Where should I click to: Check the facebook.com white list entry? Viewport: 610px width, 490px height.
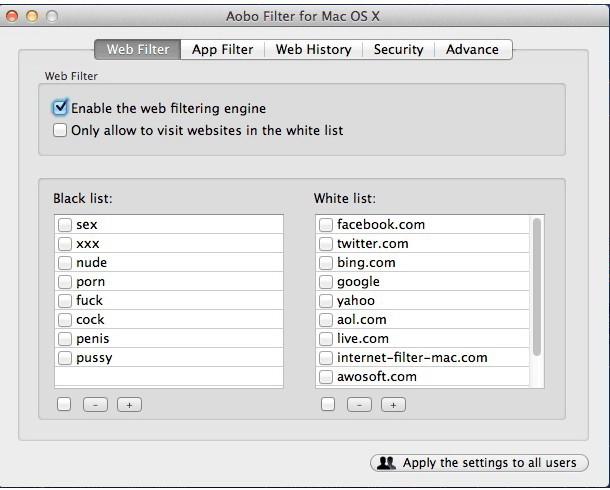[326, 225]
